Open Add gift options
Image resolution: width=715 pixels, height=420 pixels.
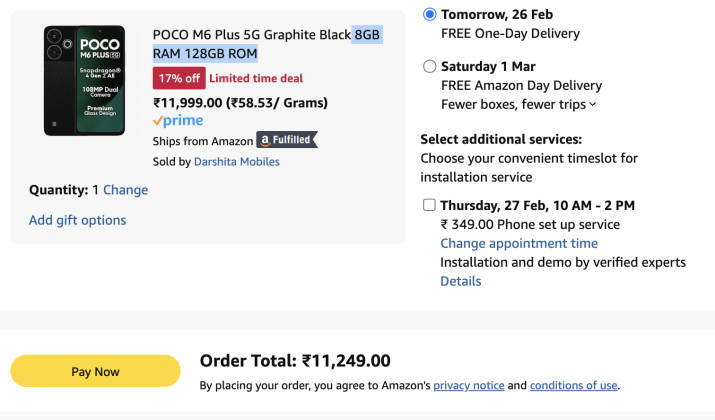(x=77, y=220)
